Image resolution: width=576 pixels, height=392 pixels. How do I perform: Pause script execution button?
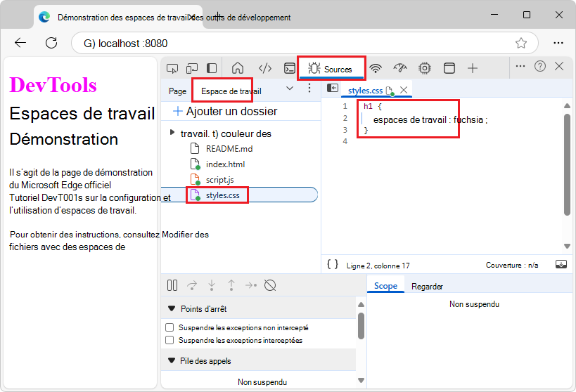(172, 285)
